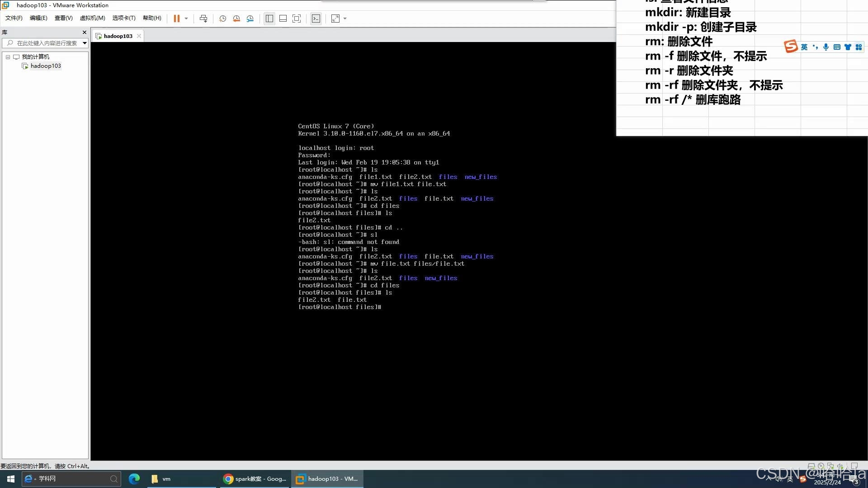Image resolution: width=868 pixels, height=488 pixels.
Task: Click the stretch guest display icon
Action: coord(335,19)
